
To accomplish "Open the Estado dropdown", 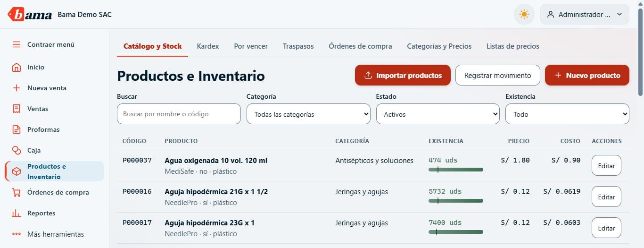I will [438, 114].
